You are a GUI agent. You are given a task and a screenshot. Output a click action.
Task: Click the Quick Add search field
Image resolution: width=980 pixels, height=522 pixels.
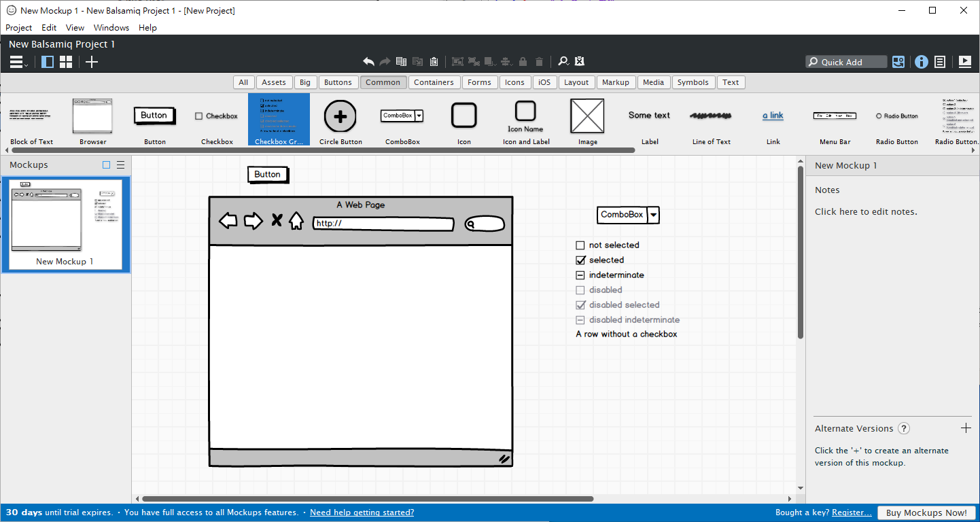846,62
